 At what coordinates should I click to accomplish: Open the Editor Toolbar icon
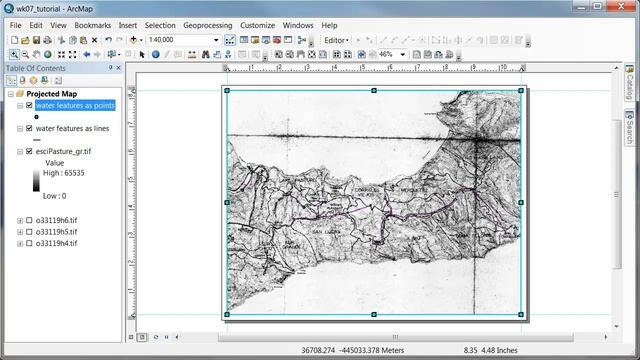[x=230, y=40]
